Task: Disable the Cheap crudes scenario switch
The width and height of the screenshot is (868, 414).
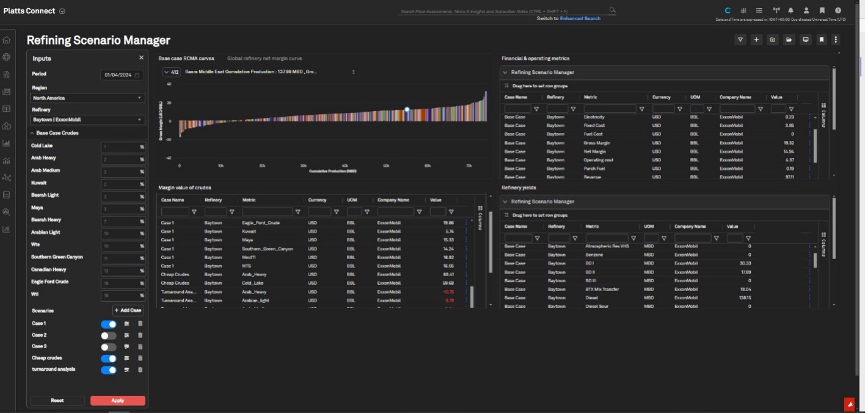Action: pos(109,359)
